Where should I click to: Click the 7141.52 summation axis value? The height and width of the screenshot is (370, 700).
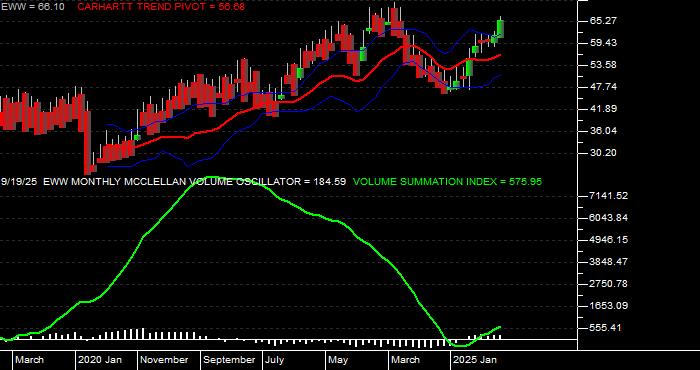[x=609, y=195]
